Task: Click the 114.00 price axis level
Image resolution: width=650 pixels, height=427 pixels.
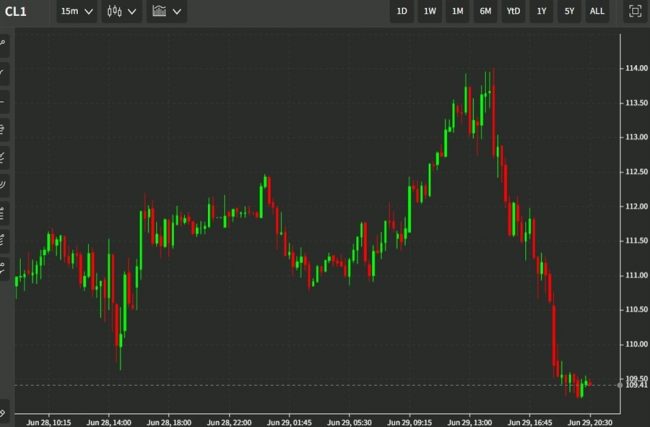Action: coord(636,68)
